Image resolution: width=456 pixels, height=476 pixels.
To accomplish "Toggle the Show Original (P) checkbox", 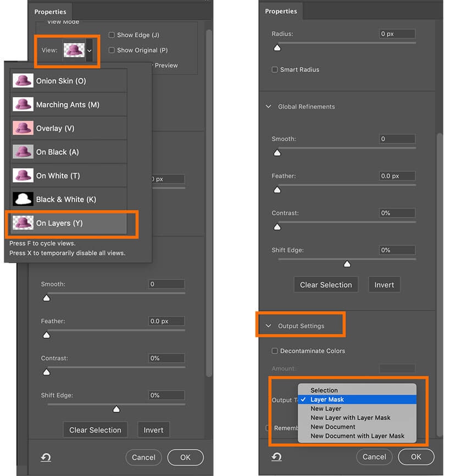I will [112, 51].
